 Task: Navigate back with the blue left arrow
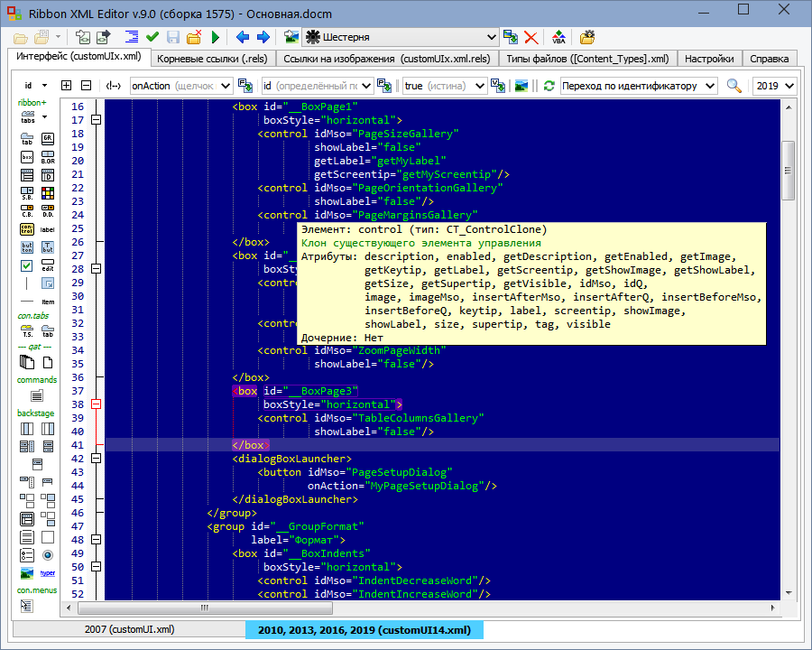pos(243,37)
